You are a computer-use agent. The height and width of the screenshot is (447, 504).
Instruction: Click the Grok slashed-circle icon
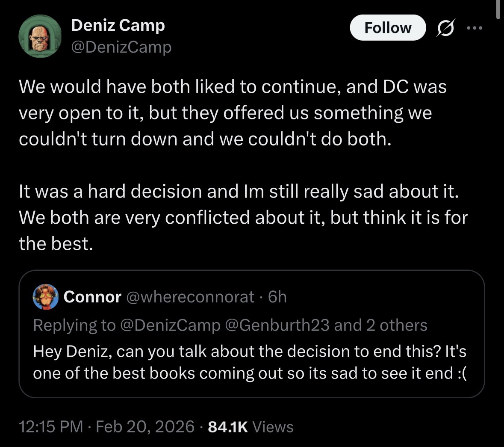445,28
